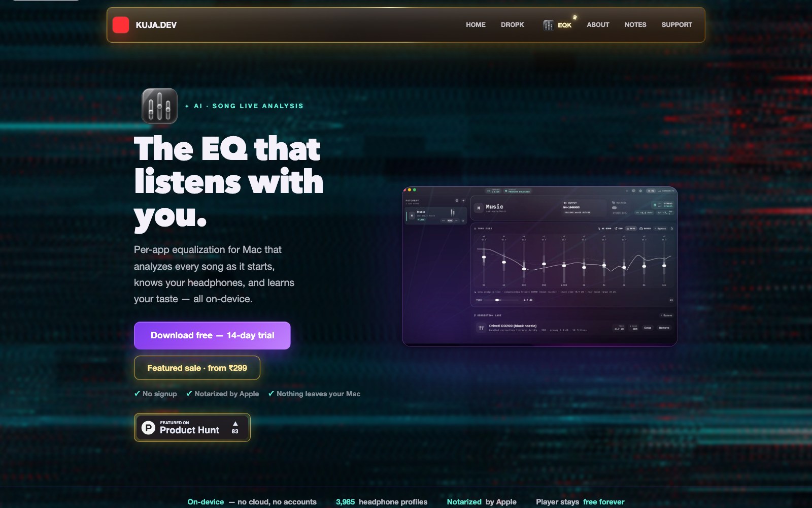Click 'Nothing leaves your Mac' text
Image resolution: width=812 pixels, height=508 pixels.
click(314, 394)
